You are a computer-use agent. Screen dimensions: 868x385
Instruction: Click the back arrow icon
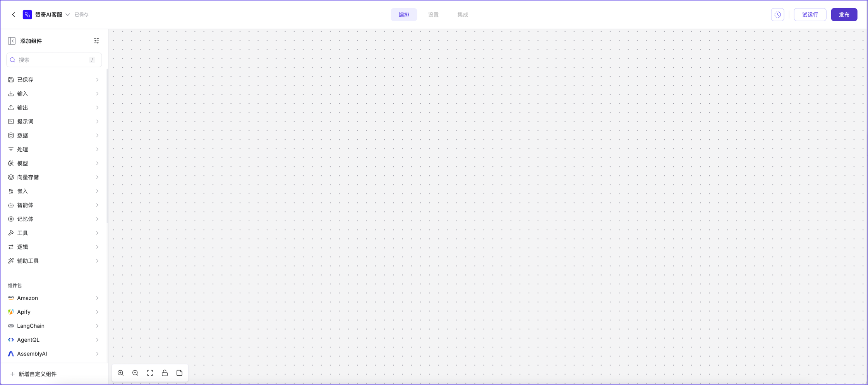click(x=14, y=15)
